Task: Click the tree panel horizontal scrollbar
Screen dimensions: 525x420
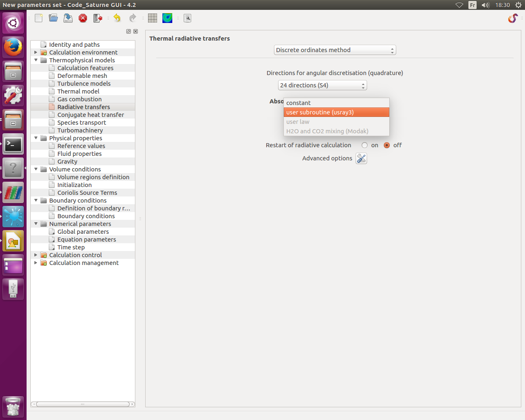Action: pyautogui.click(x=83, y=404)
